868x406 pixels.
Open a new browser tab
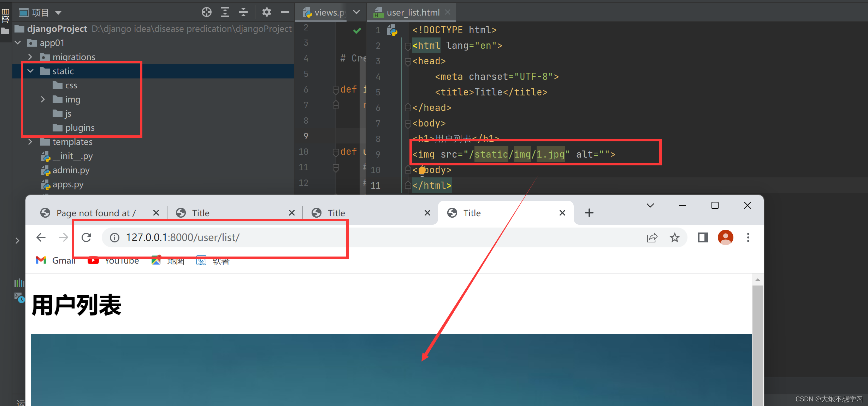click(589, 213)
